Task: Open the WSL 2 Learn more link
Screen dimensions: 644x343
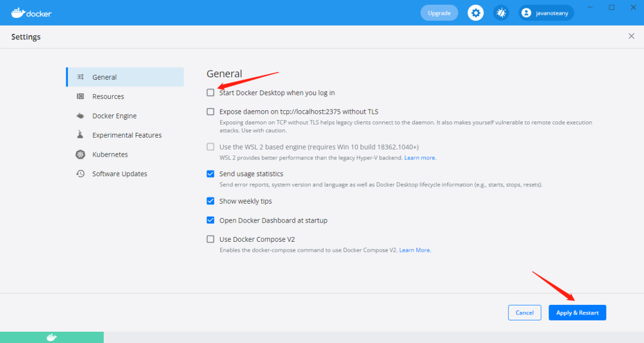Action: click(420, 158)
